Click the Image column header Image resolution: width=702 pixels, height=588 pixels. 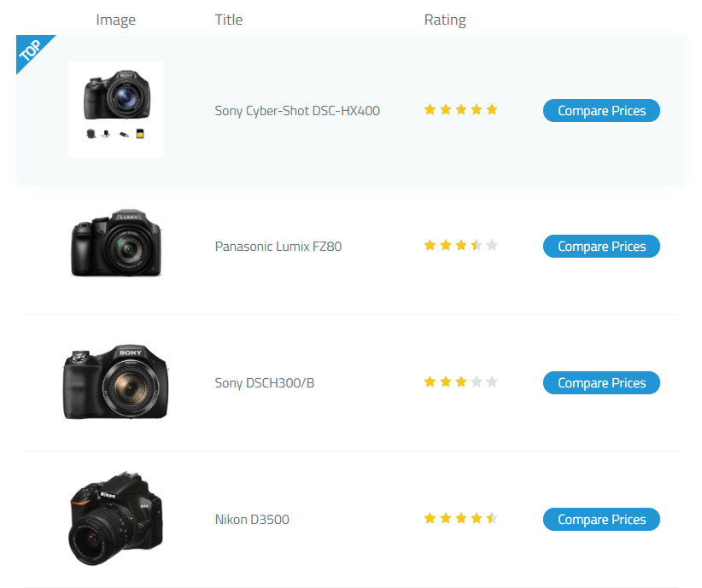115,20
